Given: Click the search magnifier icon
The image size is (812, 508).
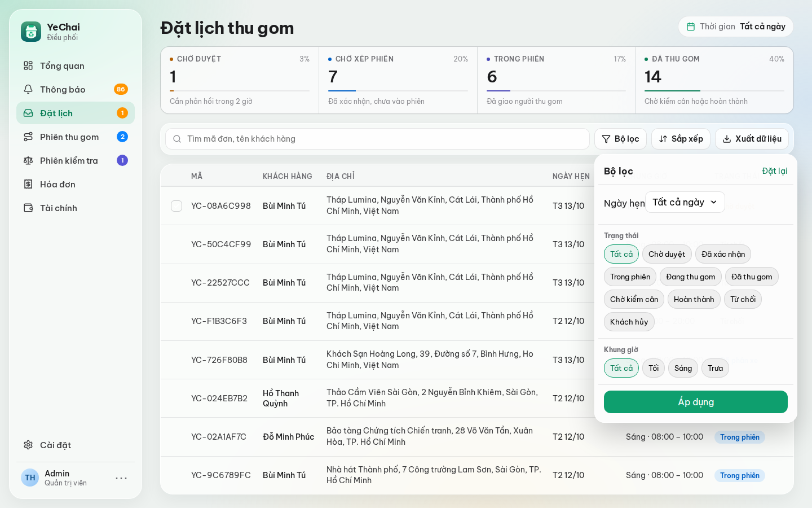Looking at the screenshot, I should pyautogui.click(x=177, y=139).
